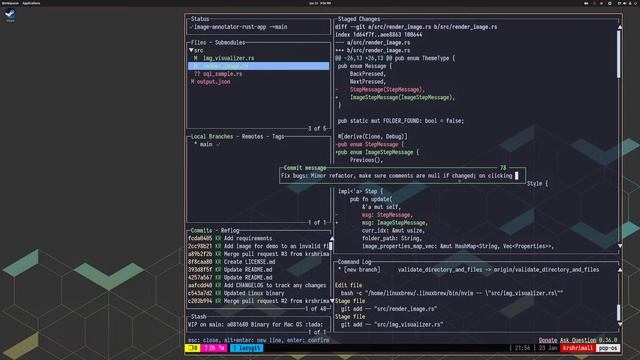This screenshot has height=360, width=640.
Task: Click git add src/img_visualizer.rs log line
Action: [392, 324]
